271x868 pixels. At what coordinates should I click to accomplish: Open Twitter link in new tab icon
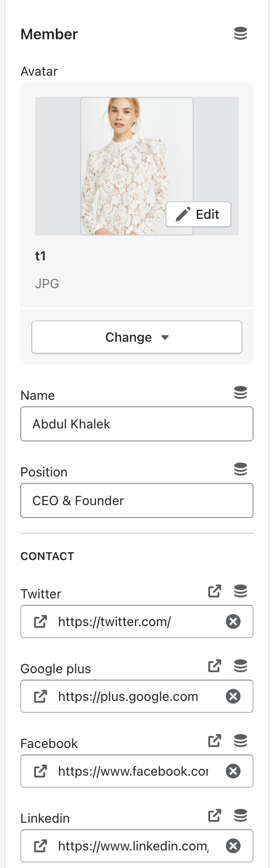click(x=215, y=591)
